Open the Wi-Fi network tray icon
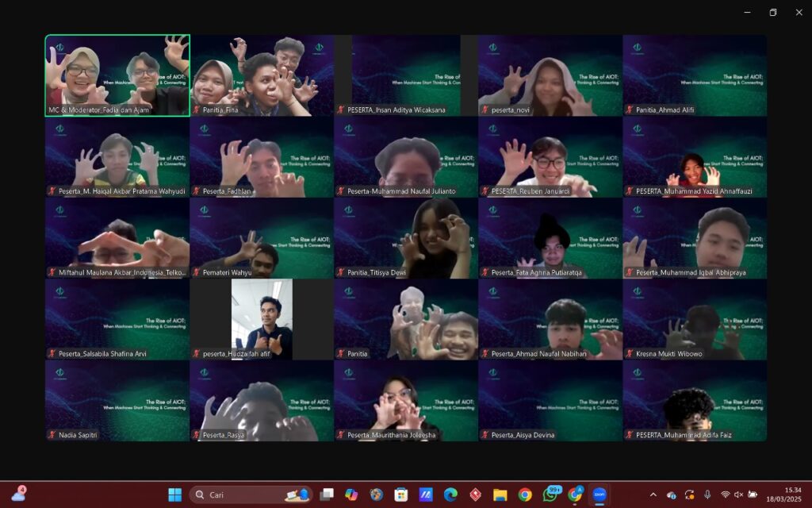The width and height of the screenshot is (812, 508). (x=725, y=495)
